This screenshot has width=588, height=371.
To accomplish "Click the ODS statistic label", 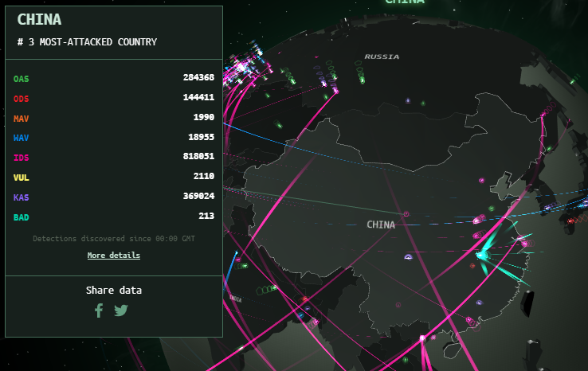I will coord(21,98).
